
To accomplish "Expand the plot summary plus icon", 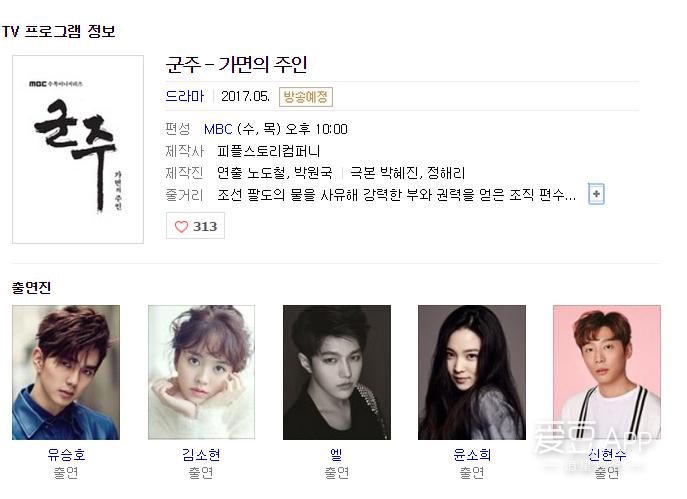I will pyautogui.click(x=596, y=194).
